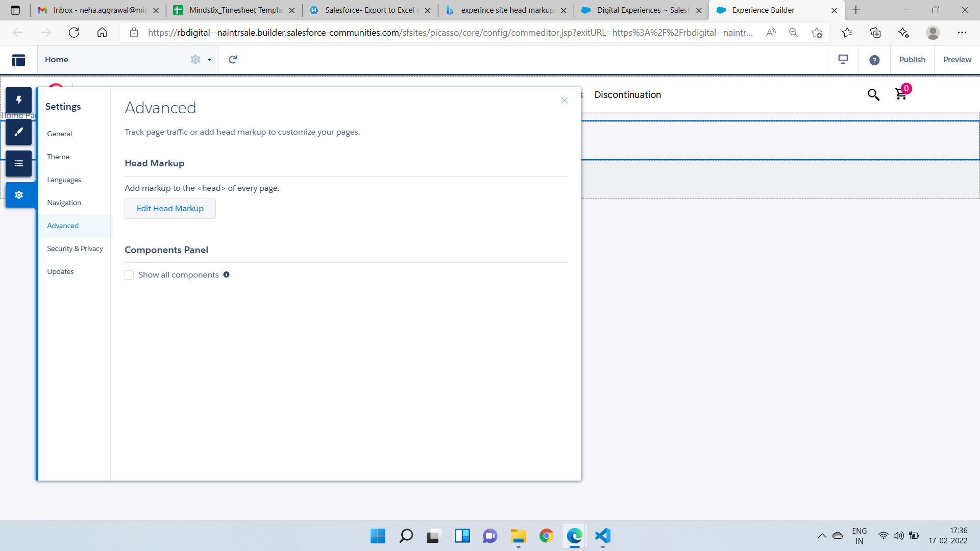
Task: Click the browser address bar URL
Action: click(450, 33)
